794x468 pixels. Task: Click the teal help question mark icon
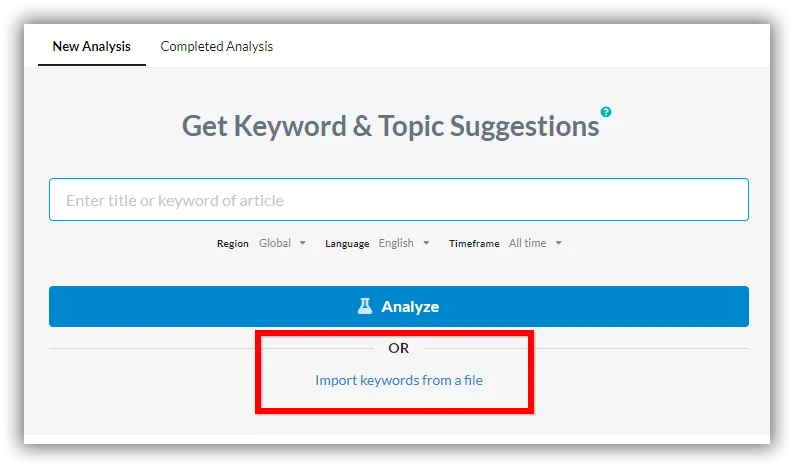tap(606, 112)
